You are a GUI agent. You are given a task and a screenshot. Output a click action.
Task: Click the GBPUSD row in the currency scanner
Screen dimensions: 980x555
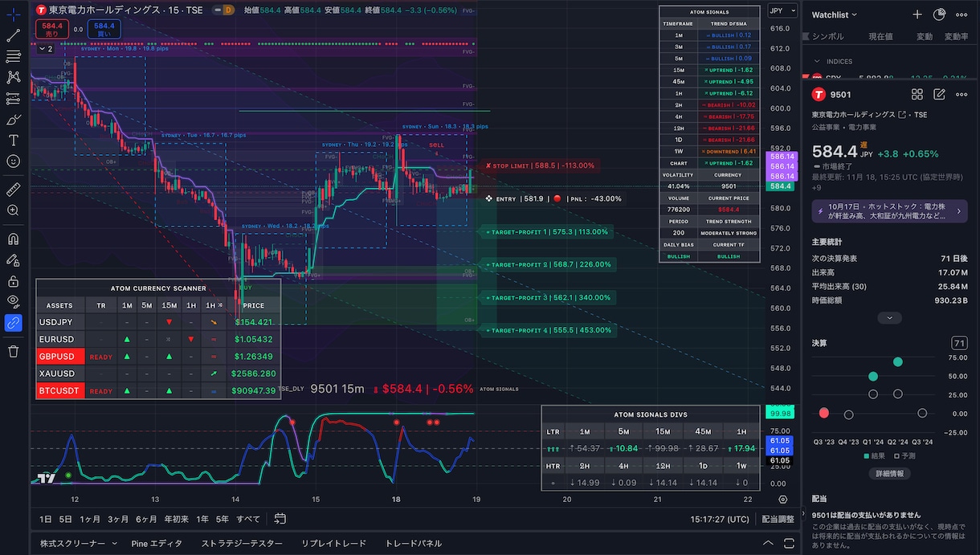coord(158,357)
